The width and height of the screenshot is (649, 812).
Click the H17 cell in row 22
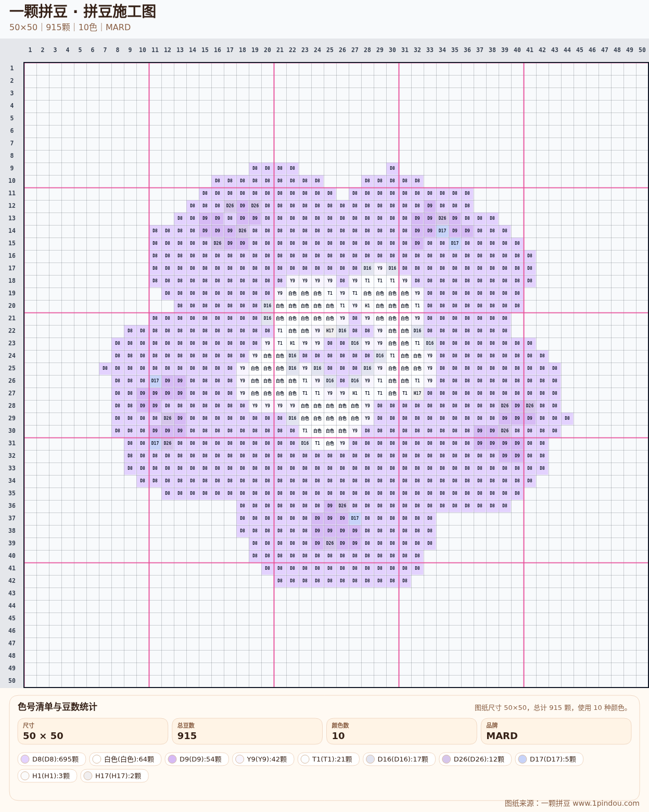point(330,331)
